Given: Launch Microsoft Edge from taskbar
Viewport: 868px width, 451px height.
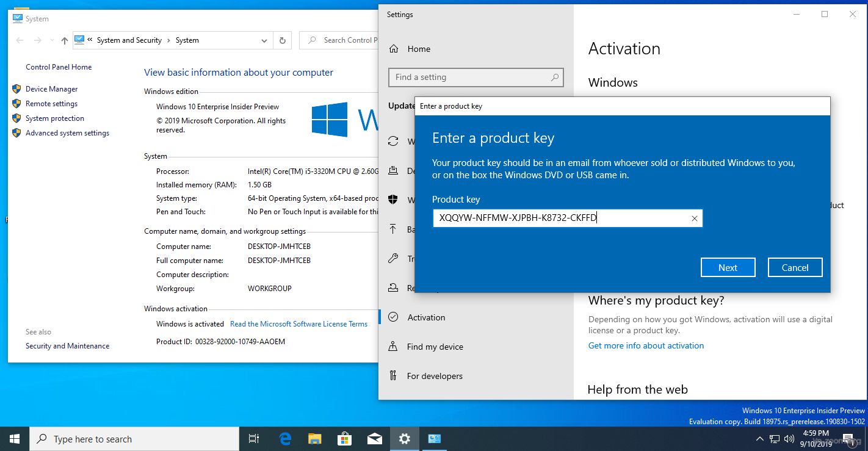Looking at the screenshot, I should coord(285,439).
